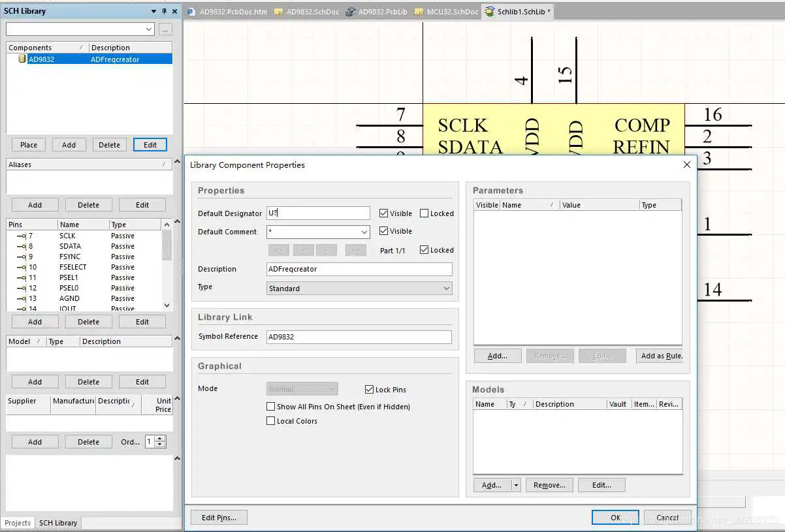Toggle Part 1/1 Locked checkbox
785x532 pixels.
point(424,250)
